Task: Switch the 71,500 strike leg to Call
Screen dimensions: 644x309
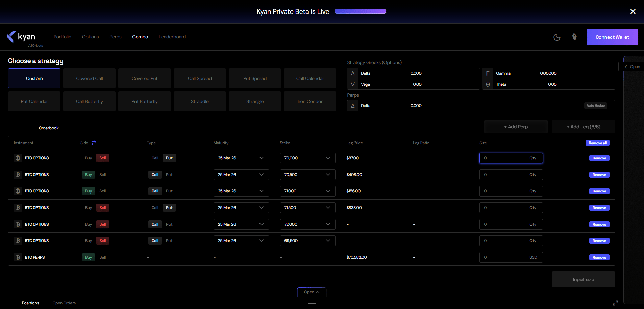Action: click(x=155, y=208)
